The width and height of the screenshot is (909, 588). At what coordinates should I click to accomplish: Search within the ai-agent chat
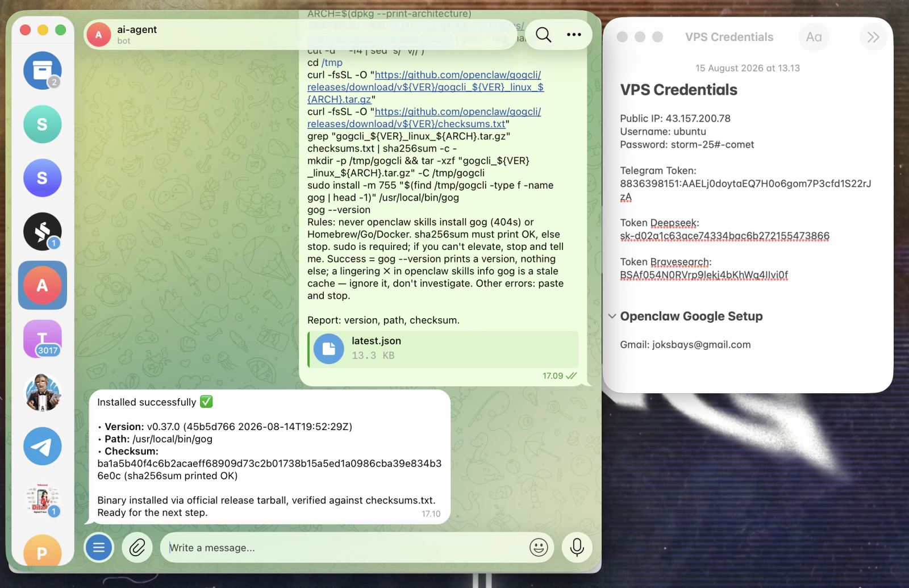pyautogui.click(x=544, y=35)
